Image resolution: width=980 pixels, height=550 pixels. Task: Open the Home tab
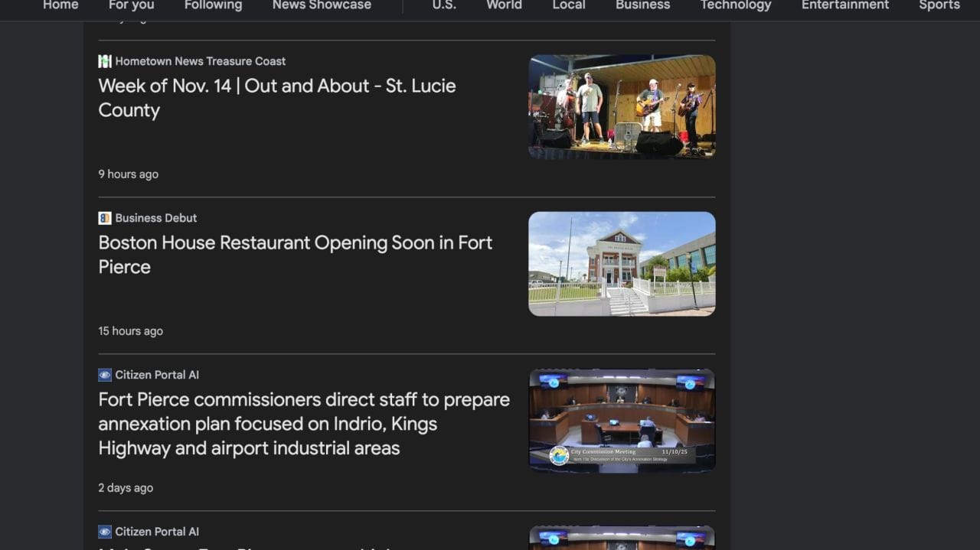[x=60, y=5]
